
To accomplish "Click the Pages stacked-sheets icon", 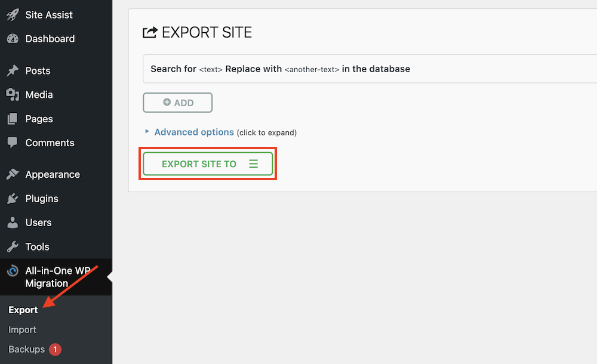I will pyautogui.click(x=13, y=119).
